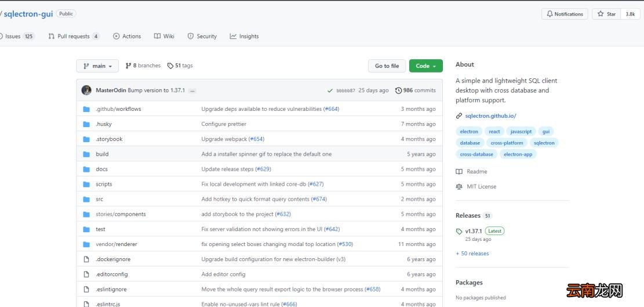
Task: Select the sqlectron topic tag
Action: (544, 143)
